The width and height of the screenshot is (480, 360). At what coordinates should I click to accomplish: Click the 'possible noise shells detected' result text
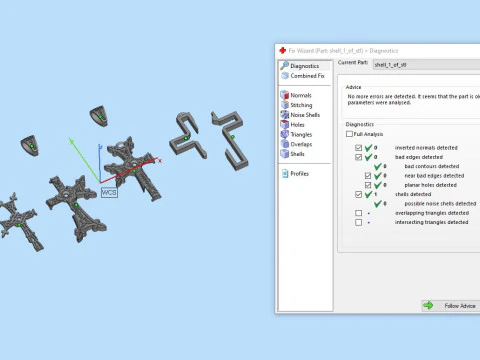[x=440, y=203]
